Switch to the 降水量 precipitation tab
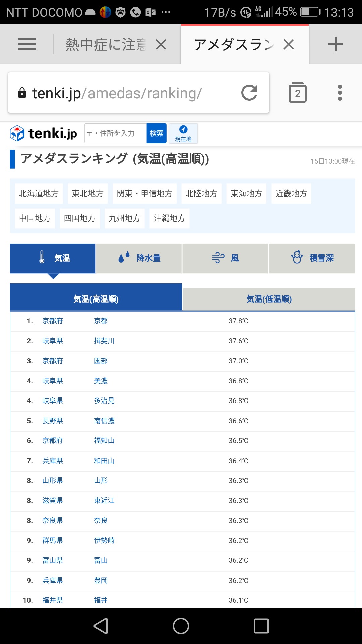 click(139, 258)
